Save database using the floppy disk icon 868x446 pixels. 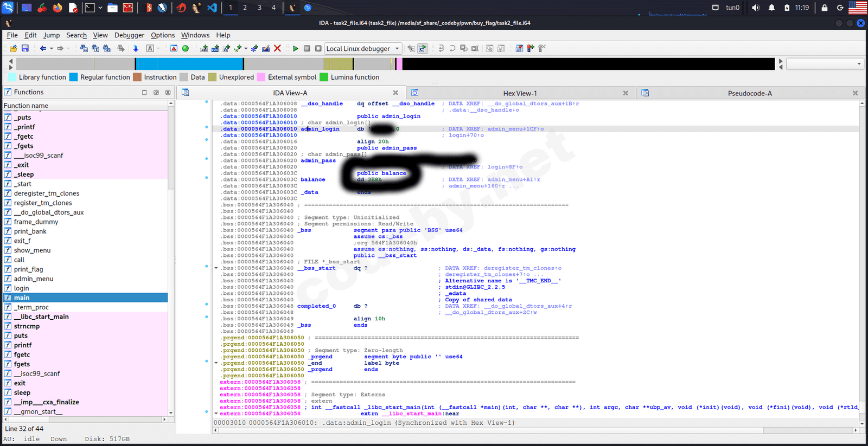25,49
